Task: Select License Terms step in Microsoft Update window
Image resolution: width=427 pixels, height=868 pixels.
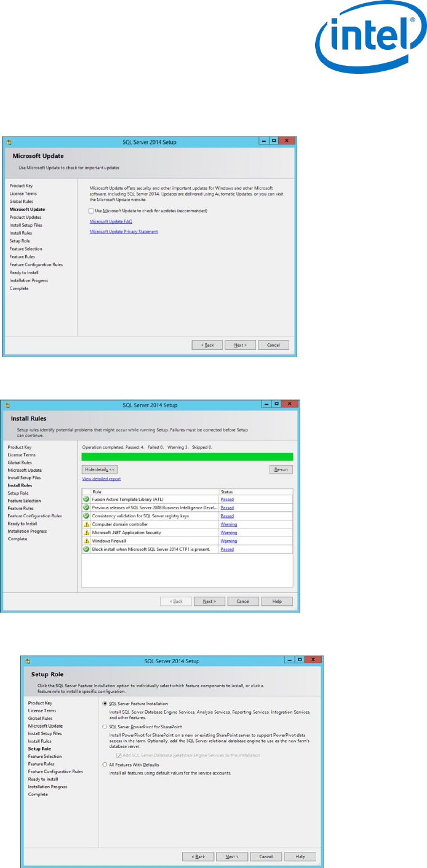Action: tap(22, 193)
